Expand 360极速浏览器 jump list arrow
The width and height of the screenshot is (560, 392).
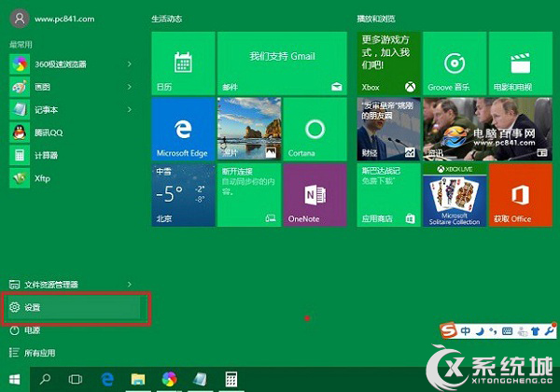pyautogui.click(x=130, y=64)
